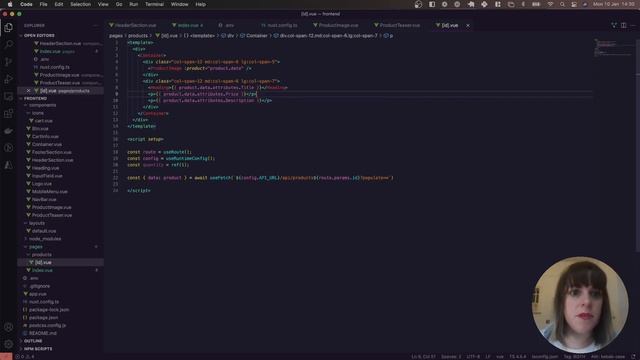640x360 pixels.
Task: Collapse the products folder
Action: pos(41,254)
